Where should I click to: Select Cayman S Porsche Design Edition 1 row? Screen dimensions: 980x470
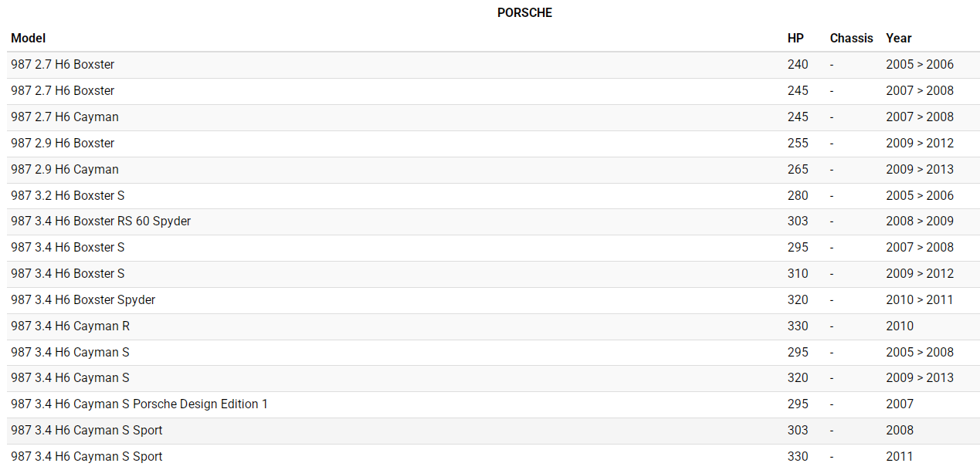[x=140, y=404]
